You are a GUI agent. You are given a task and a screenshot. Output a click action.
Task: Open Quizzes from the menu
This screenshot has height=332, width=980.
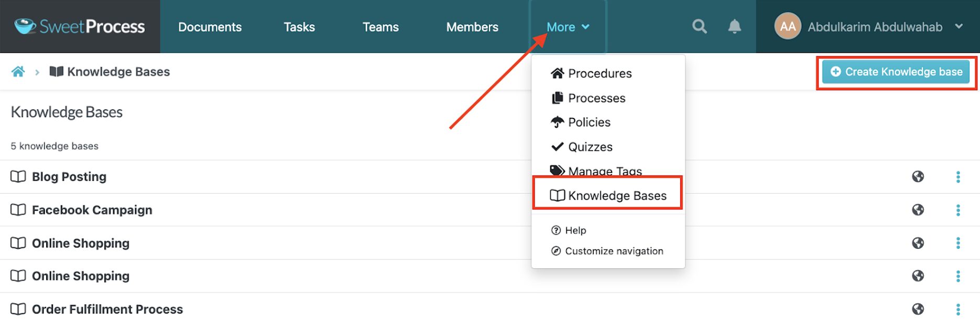point(582,147)
